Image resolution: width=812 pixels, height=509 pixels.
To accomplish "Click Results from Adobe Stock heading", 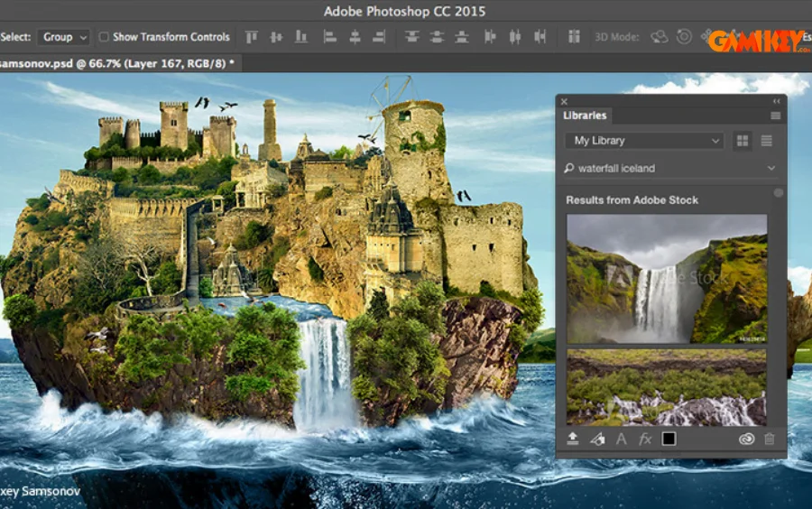I will tap(632, 199).
